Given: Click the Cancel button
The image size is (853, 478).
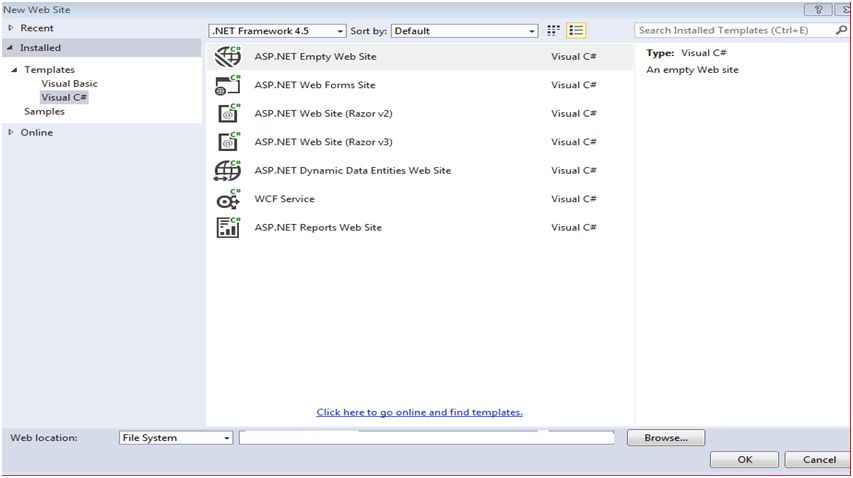Looking at the screenshot, I should pyautogui.click(x=819, y=460).
